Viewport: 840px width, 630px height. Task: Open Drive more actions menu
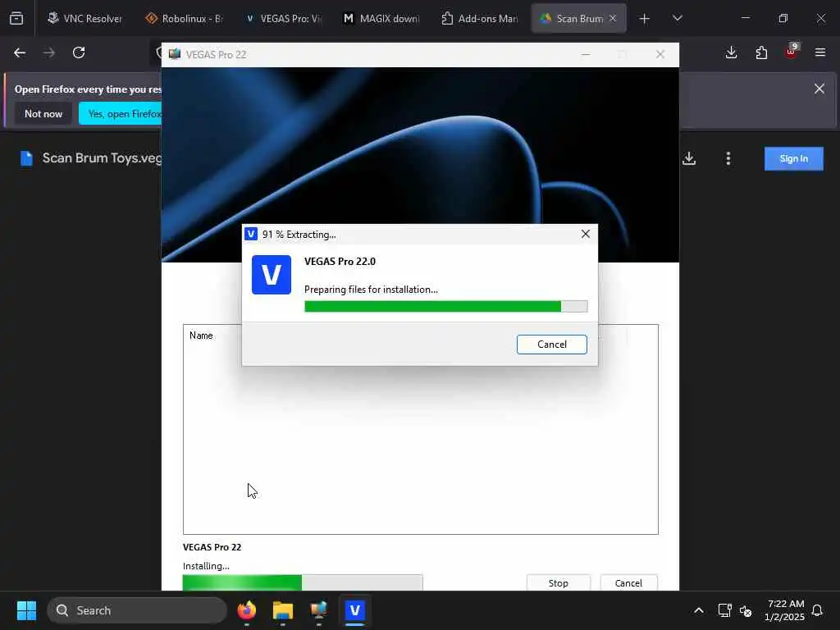[728, 158]
